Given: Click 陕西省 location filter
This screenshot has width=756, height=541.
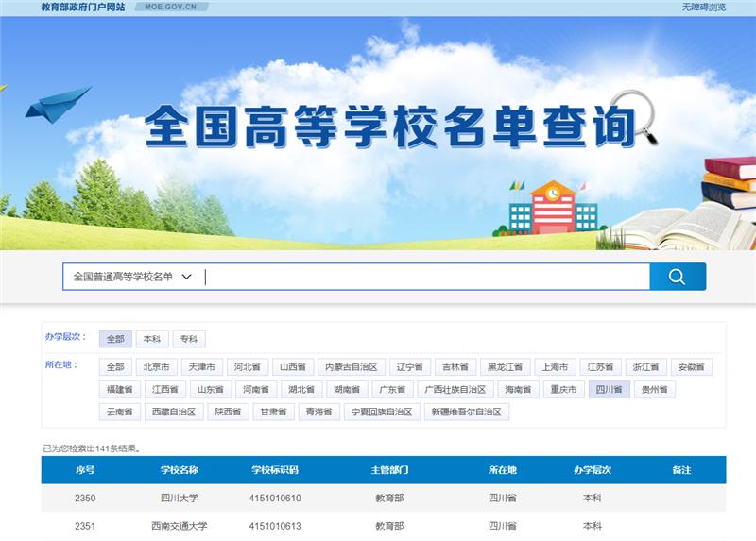Looking at the screenshot, I should coord(228,412).
